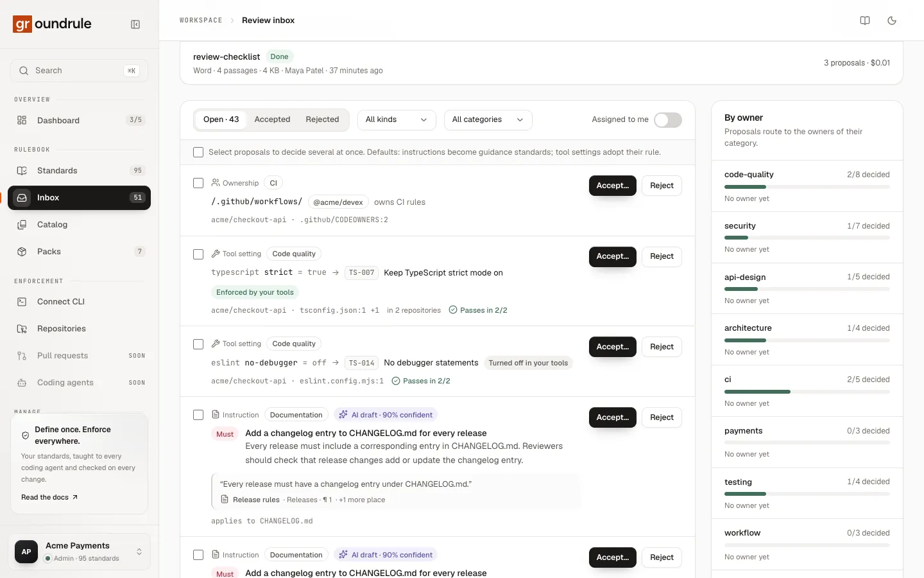Check the Ownership .github/workflows proposal

tap(198, 183)
